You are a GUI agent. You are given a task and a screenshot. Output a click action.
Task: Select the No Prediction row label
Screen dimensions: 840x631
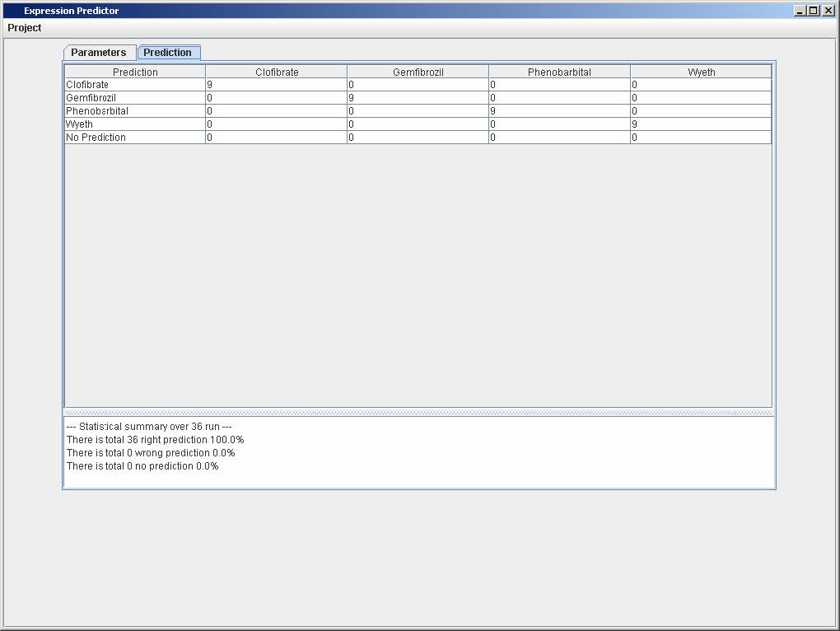(x=135, y=137)
